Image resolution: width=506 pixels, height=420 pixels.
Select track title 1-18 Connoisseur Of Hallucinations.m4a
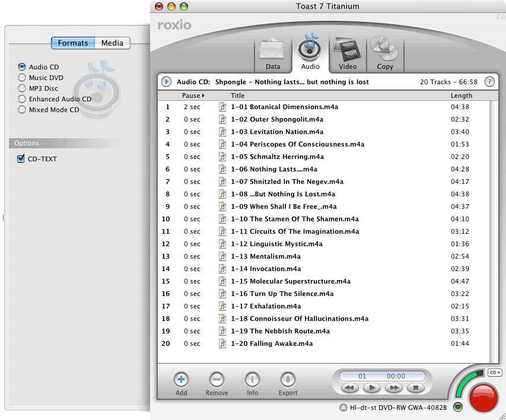click(300, 319)
